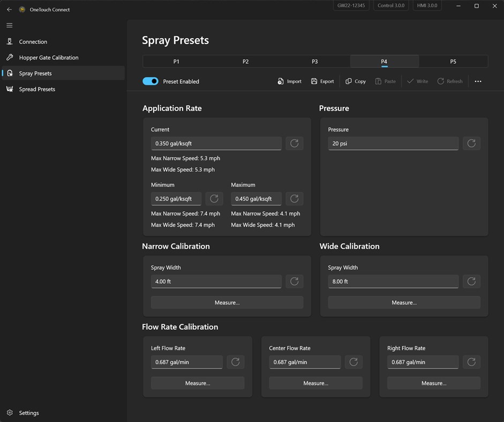504x422 pixels.
Task: Reset the Pressure value
Action: [x=471, y=143]
